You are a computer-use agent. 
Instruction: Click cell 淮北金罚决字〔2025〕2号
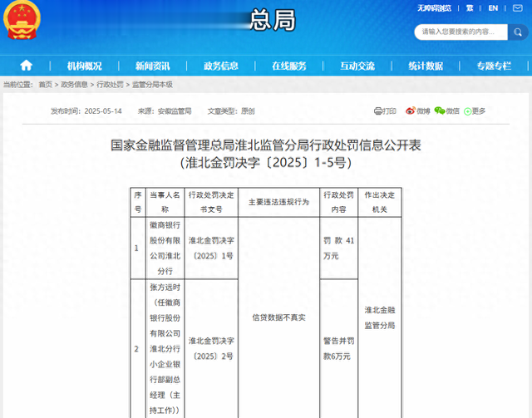(x=211, y=348)
